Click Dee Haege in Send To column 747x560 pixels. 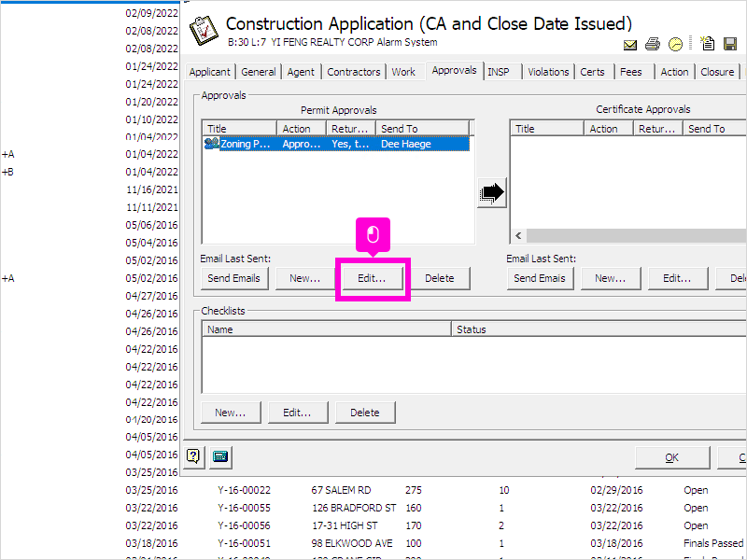click(406, 144)
